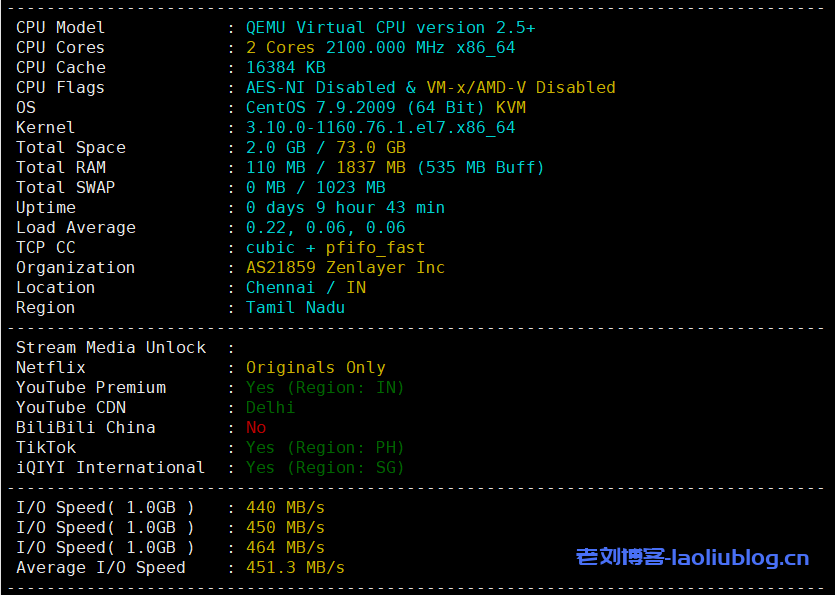Click the AES-NI Disabled flag text
The height and width of the screenshot is (595, 835).
point(320,88)
